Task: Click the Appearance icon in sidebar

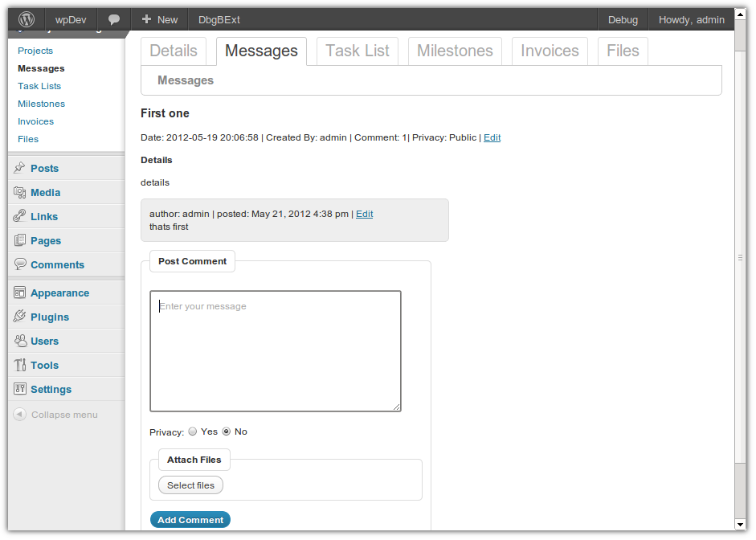Action: click(20, 293)
